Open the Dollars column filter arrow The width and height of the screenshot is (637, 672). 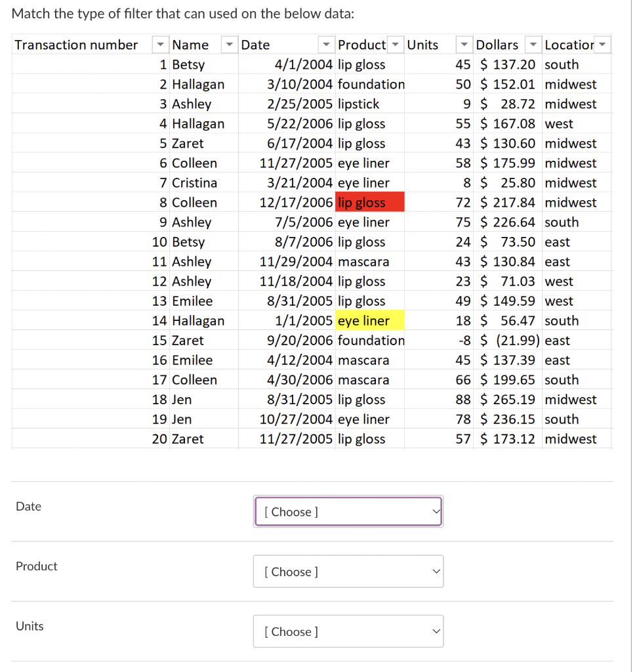pyautogui.click(x=534, y=45)
